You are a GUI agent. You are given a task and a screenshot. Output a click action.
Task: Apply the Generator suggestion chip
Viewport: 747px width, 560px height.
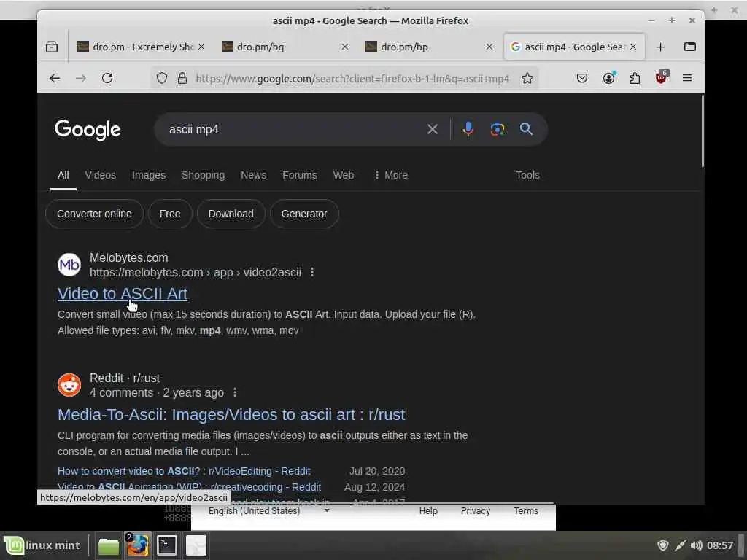304,214
